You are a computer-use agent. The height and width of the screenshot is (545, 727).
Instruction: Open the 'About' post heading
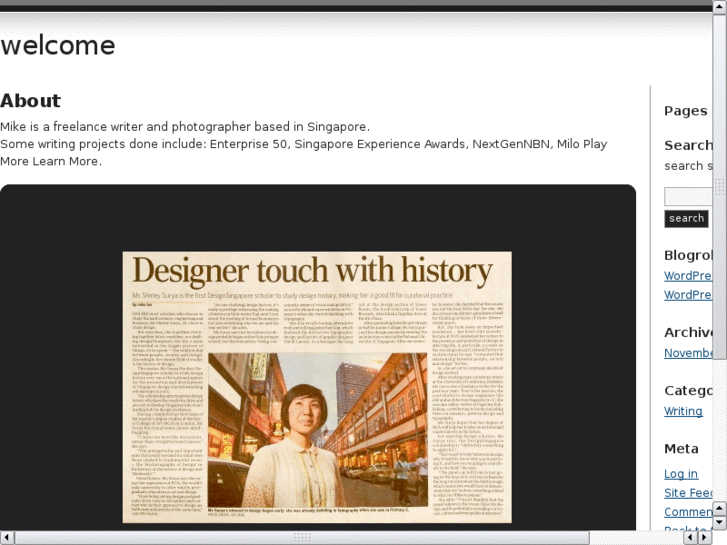30,101
